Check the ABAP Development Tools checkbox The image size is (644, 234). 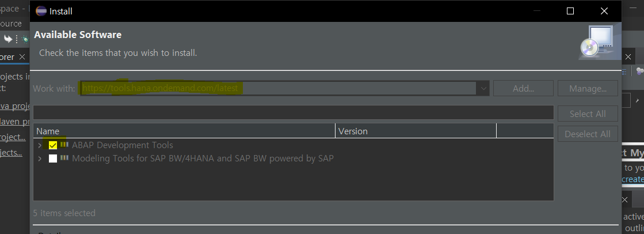(53, 145)
